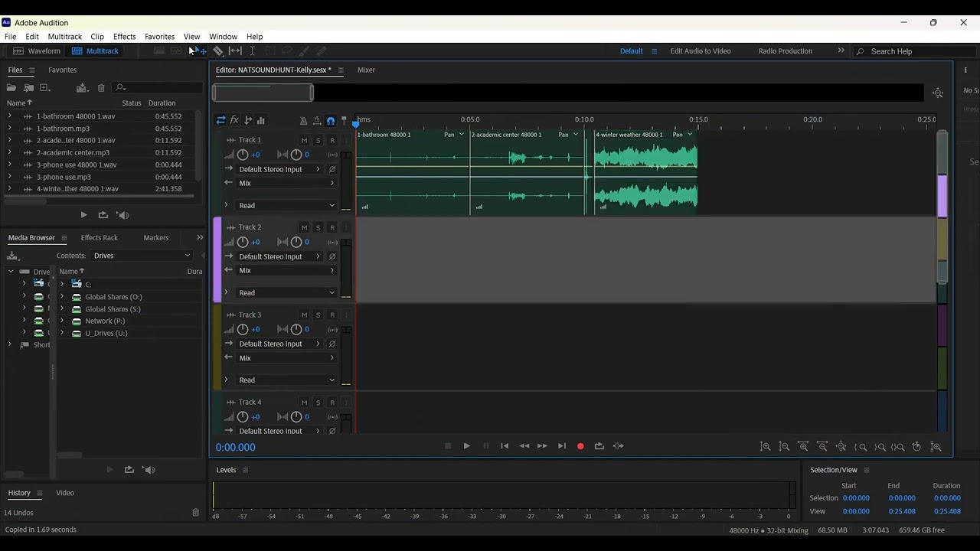Expand 1-bathroom 48000 1.wav file entry

[10, 116]
